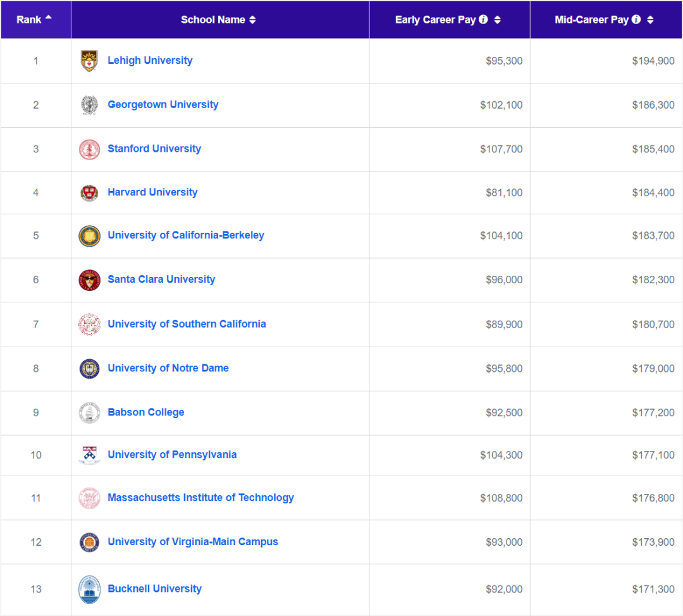683x616 pixels.
Task: Click the University of Pennsylvania shield icon
Action: coord(89,455)
